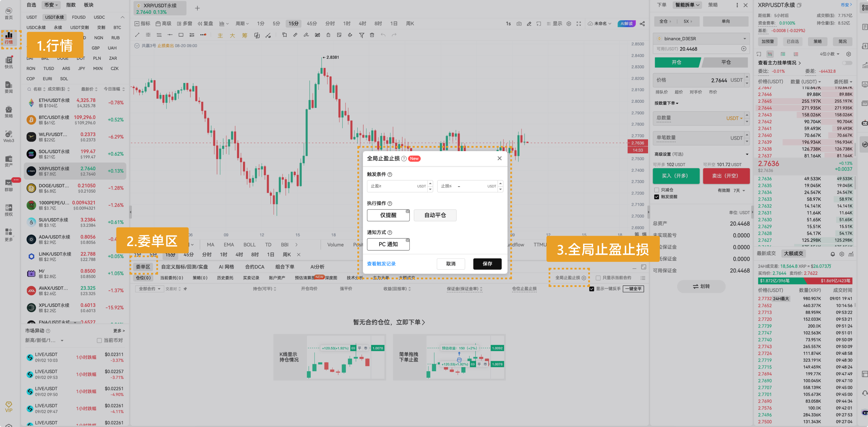
Task: Open the 智能拆单 order type dropdown
Action: coord(687,5)
